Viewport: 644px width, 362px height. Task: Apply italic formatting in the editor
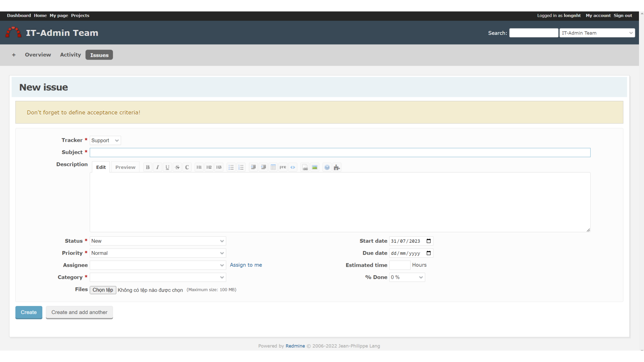[157, 167]
